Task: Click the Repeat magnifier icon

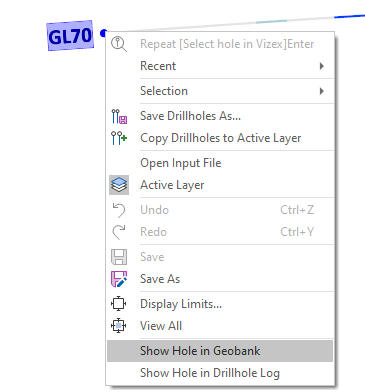Action: coord(119,44)
